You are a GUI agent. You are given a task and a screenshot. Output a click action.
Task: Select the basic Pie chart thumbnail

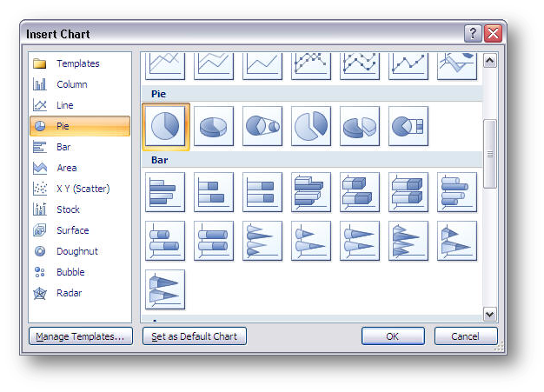(165, 126)
